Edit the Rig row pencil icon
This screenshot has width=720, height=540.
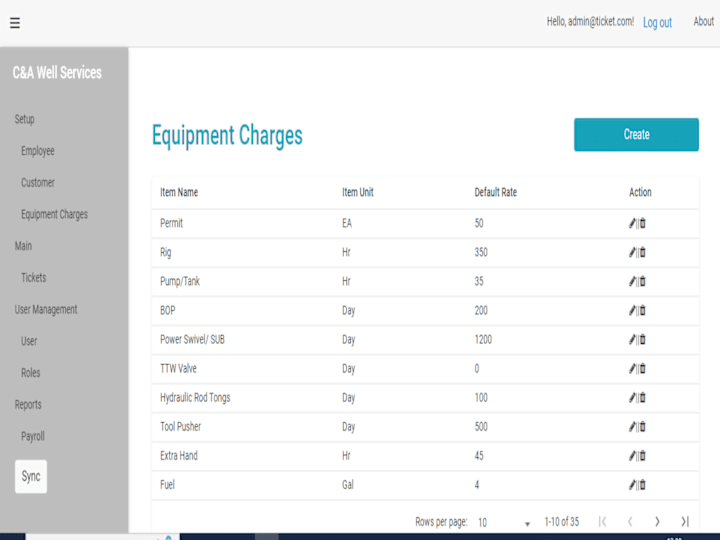632,252
